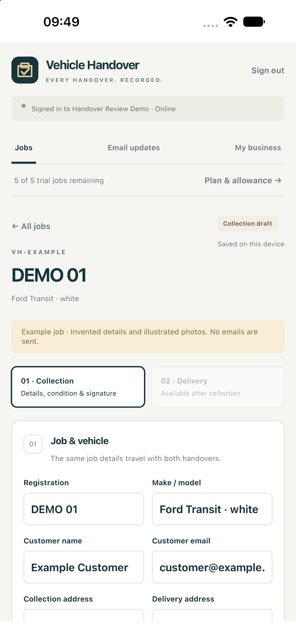Tap the 'Example job' notice banner
The image size is (296, 644).
coord(148,337)
